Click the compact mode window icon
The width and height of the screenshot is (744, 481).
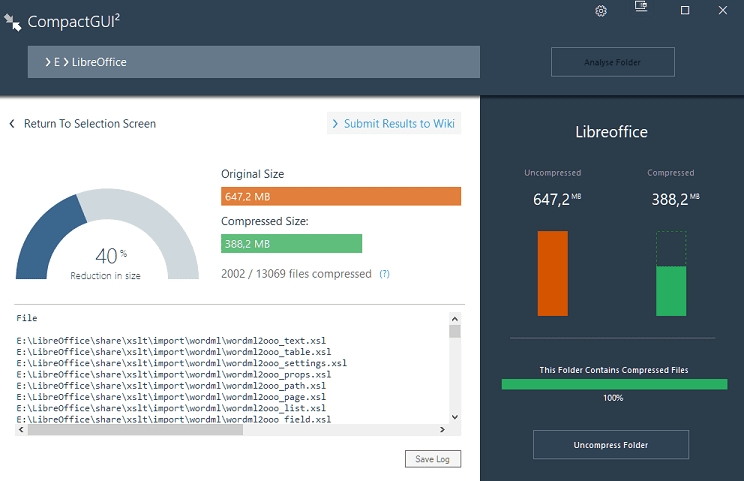[641, 6]
